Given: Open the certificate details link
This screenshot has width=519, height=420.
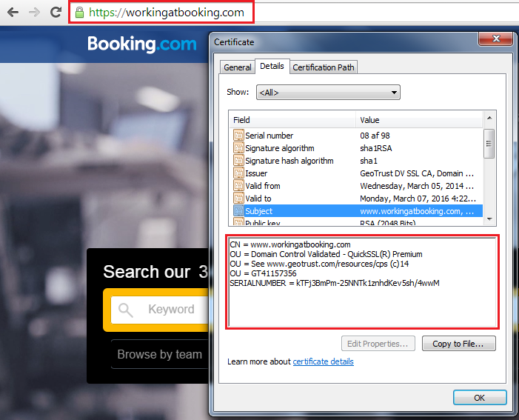Looking at the screenshot, I should pos(323,361).
